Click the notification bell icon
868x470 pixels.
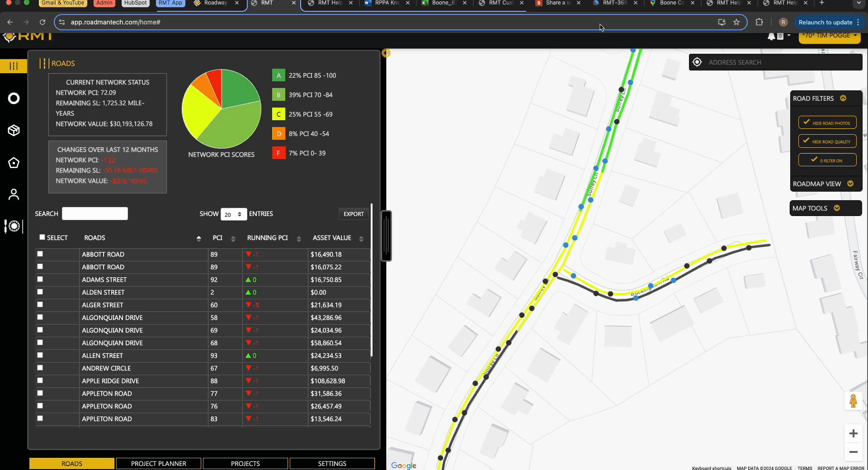(771, 36)
